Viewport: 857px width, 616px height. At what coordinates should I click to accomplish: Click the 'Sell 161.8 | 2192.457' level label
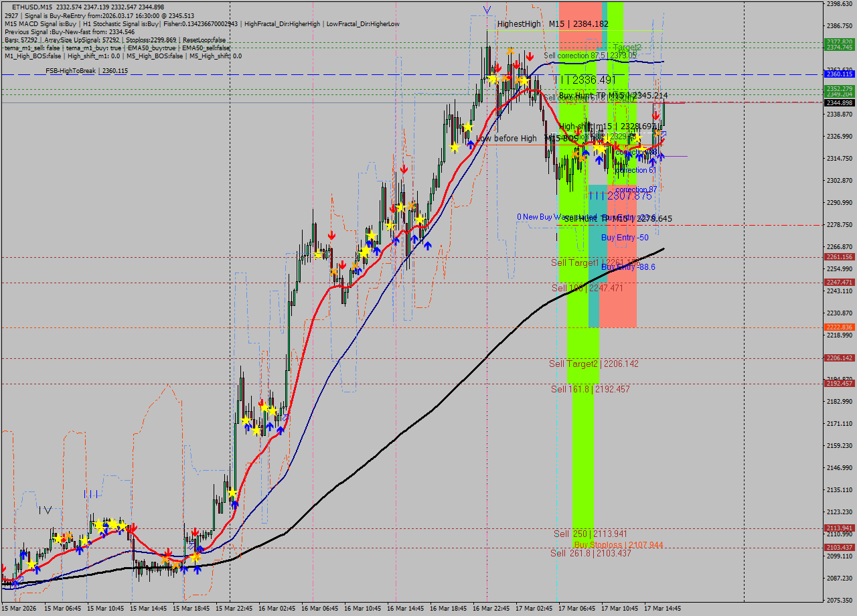click(590, 389)
